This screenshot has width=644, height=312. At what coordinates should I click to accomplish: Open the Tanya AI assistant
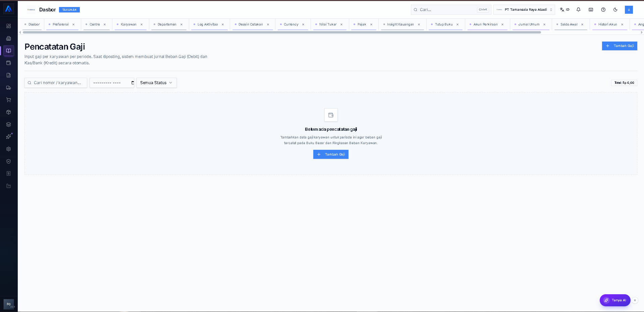[615, 300]
